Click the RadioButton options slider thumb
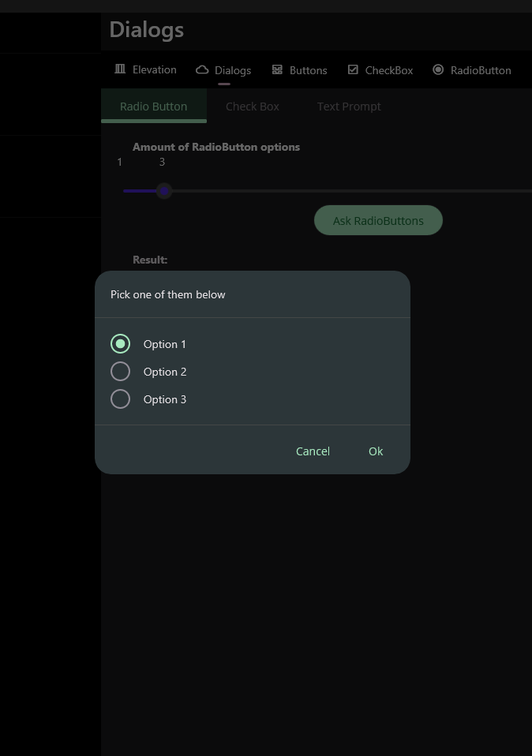The image size is (532, 756). pos(163,190)
